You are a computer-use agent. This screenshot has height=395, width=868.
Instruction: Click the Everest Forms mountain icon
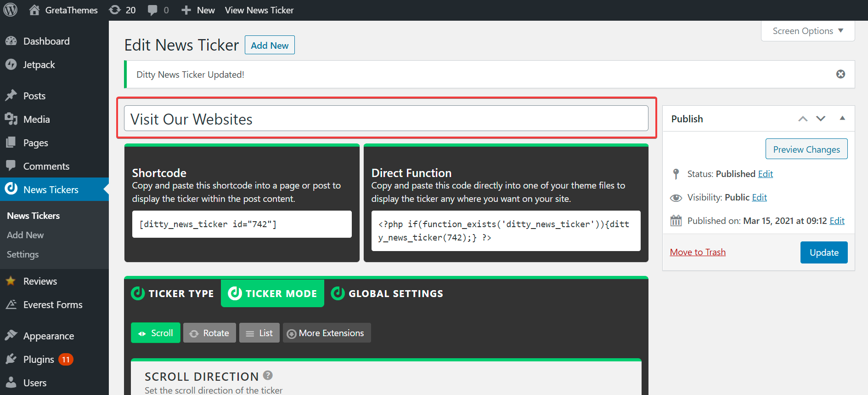(x=11, y=304)
